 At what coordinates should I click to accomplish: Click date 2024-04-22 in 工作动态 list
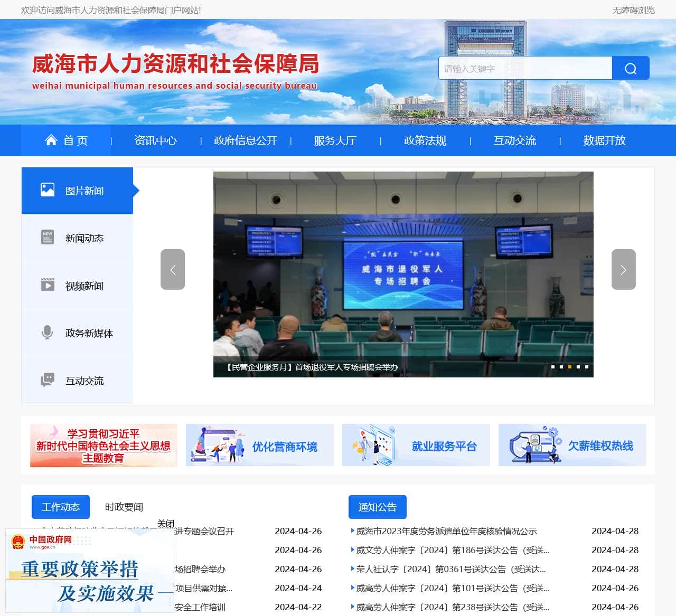click(x=298, y=607)
